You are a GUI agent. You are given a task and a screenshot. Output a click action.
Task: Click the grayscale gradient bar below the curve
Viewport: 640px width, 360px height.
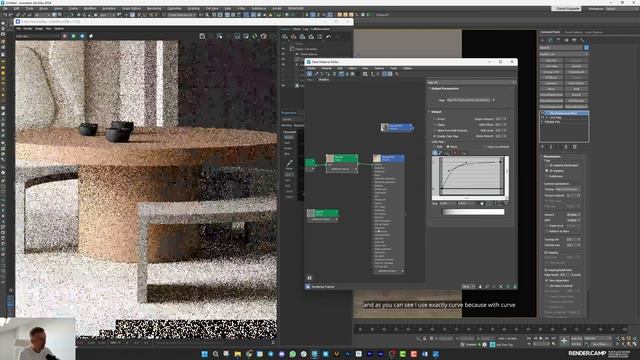coord(473,211)
